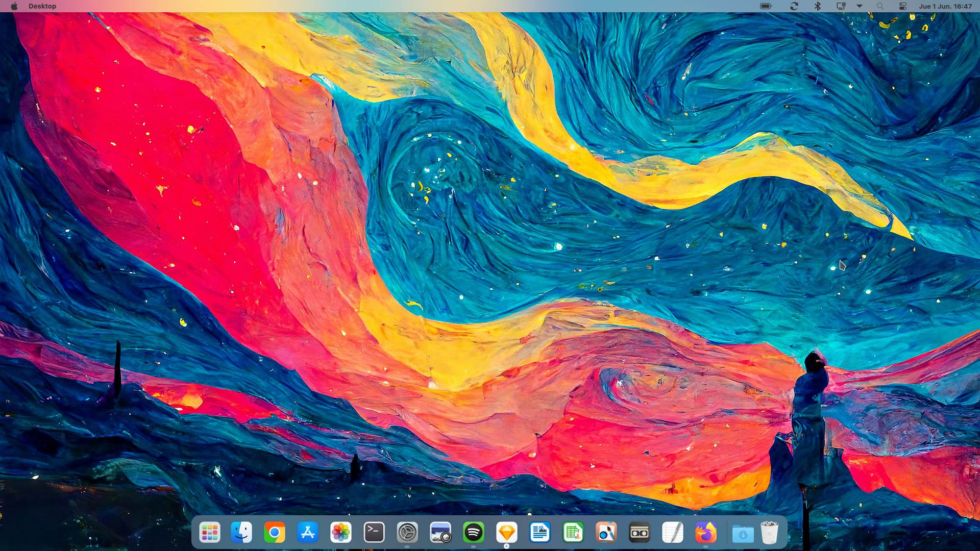Screen dimensions: 980x551
Task: Open Control Center toggles icon
Action: [x=903, y=6]
